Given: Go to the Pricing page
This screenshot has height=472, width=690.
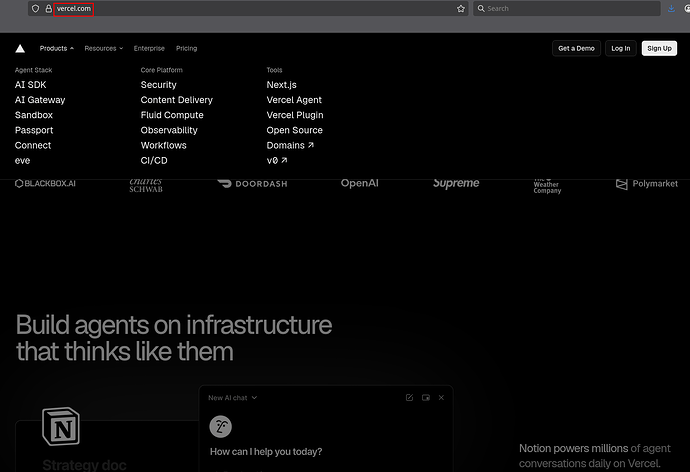Looking at the screenshot, I should [187, 48].
